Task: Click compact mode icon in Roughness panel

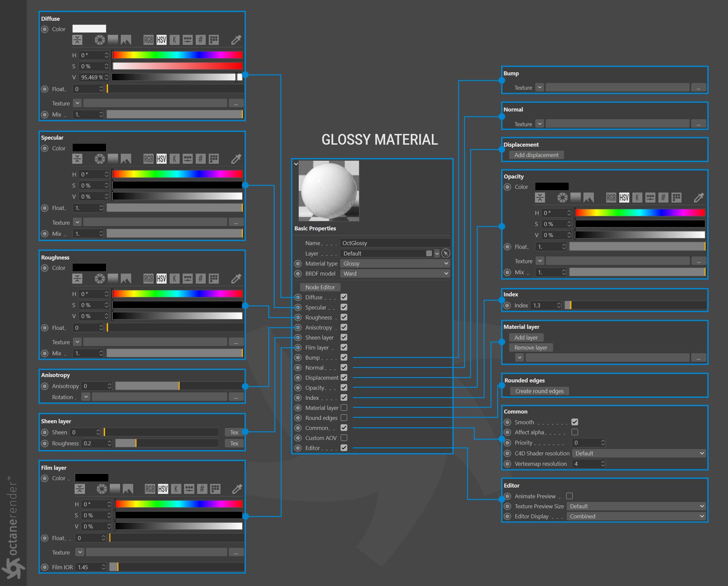Action: click(77, 279)
